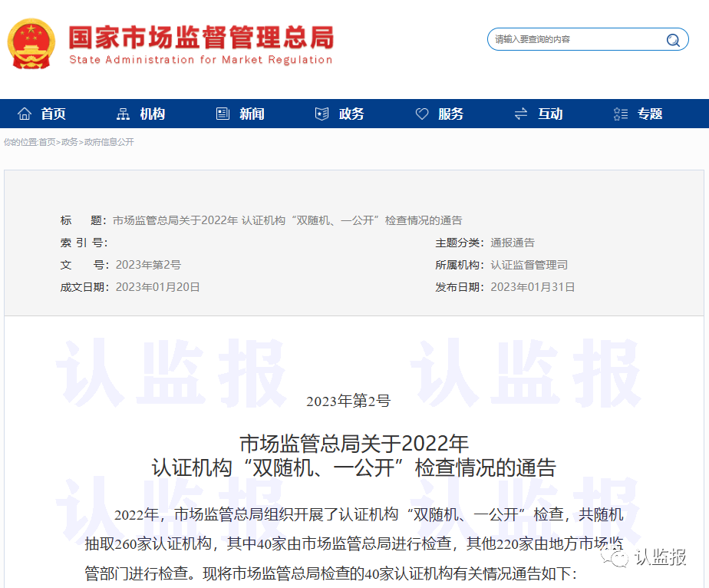Select the 互动 arrows icon

(x=521, y=113)
